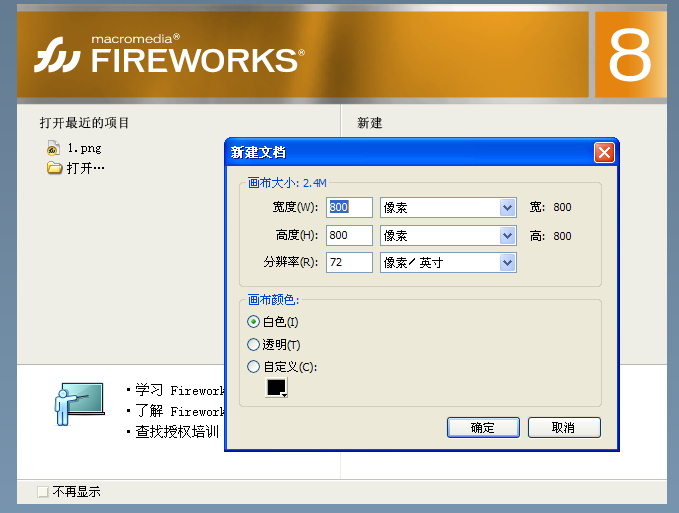679x513 pixels.
Task: Click the 1.png file name text
Action: 84,148
